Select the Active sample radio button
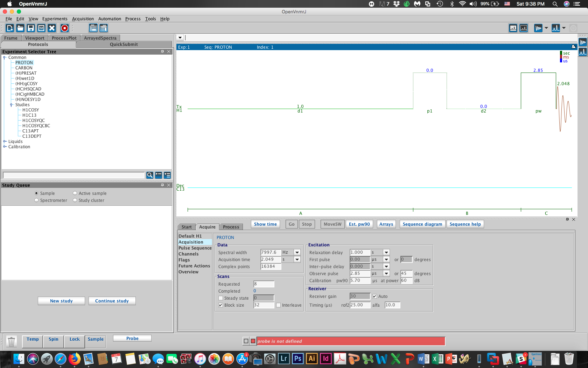This screenshot has height=368, width=588. 75,193
